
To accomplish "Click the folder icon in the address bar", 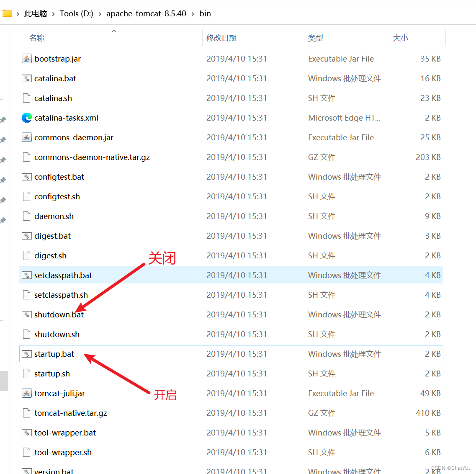I will click(7, 13).
